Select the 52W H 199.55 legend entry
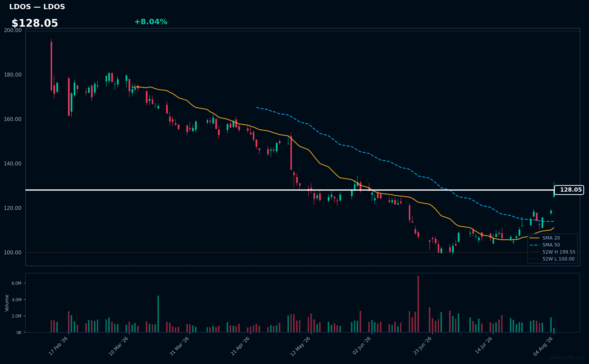 coord(552,252)
